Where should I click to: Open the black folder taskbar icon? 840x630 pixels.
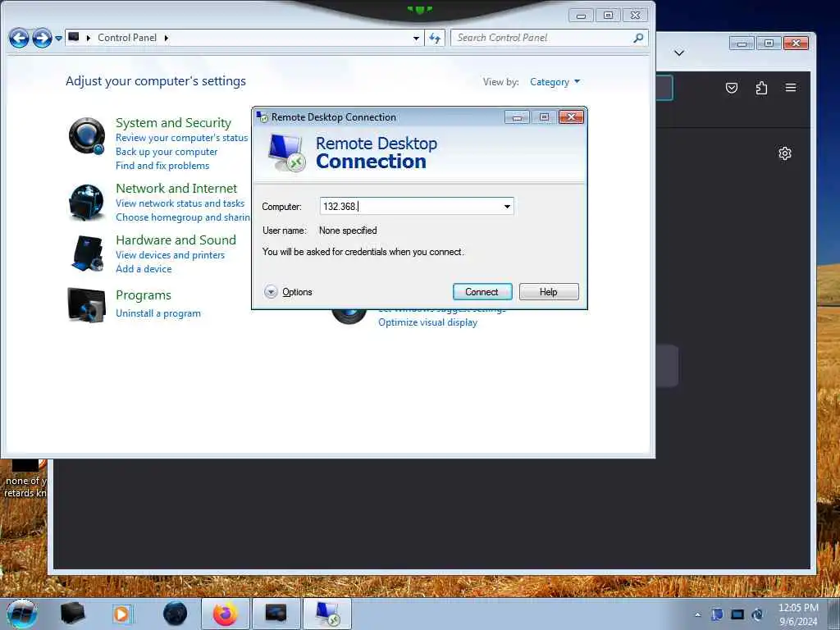tap(73, 614)
